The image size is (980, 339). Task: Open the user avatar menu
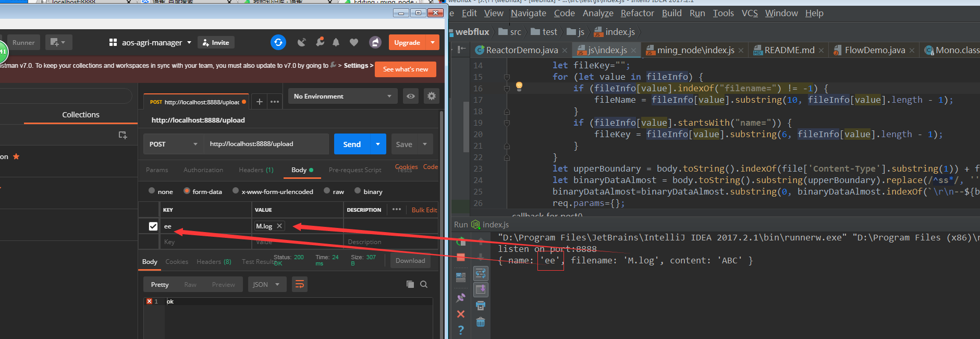coord(375,42)
